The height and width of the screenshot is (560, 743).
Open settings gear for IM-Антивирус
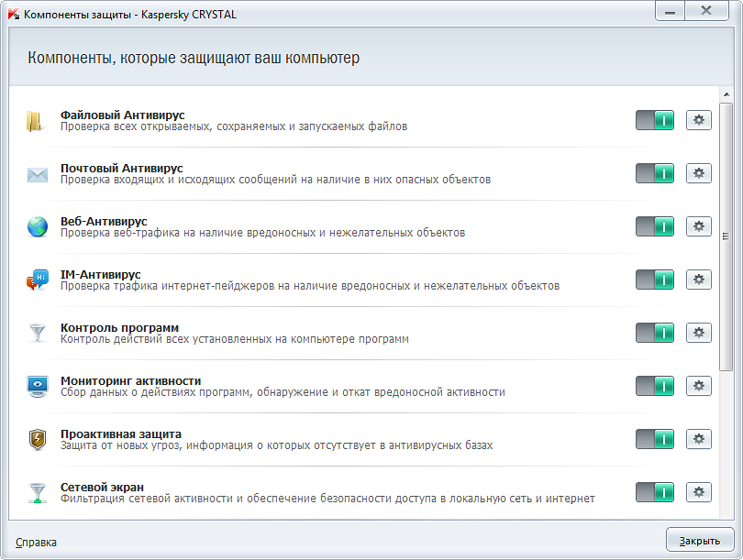pos(698,280)
